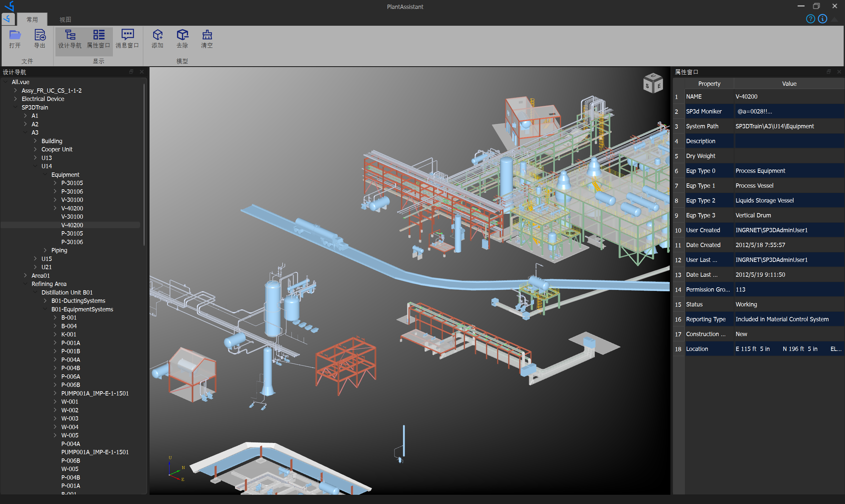This screenshot has height=504, width=845.
Task: Click the Clear model (清空) icon
Action: point(207,35)
